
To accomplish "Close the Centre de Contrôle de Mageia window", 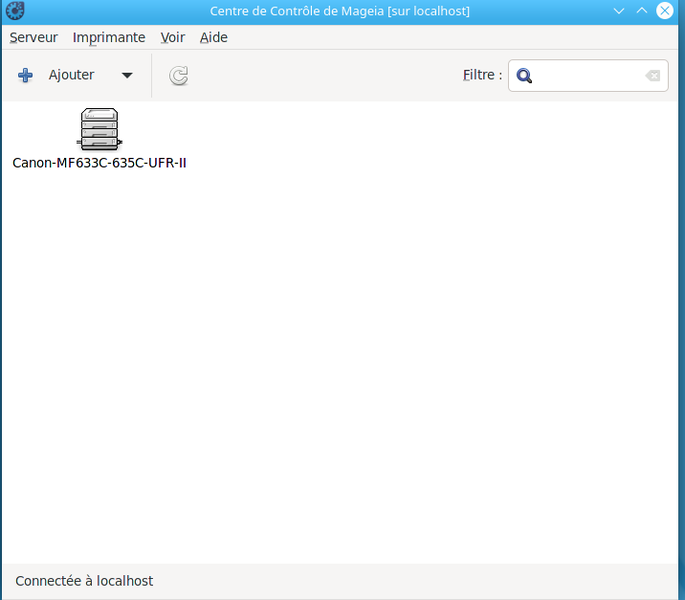I will pyautogui.click(x=664, y=10).
